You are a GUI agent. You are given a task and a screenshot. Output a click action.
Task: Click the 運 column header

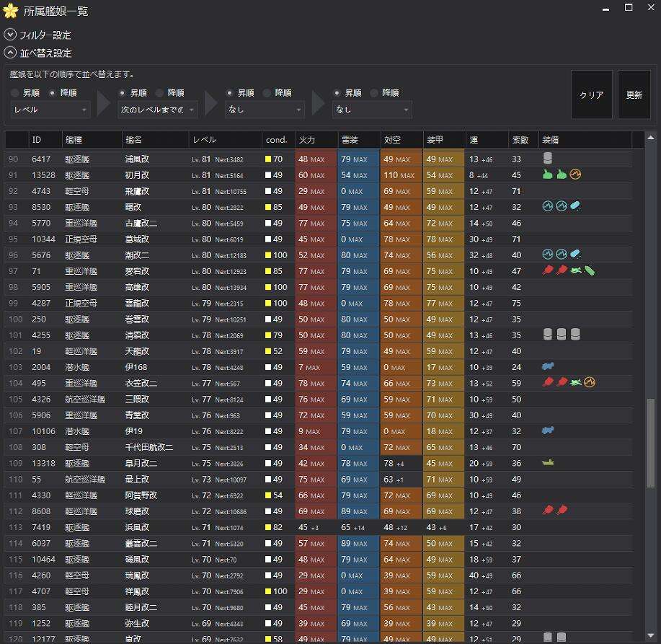click(x=487, y=140)
